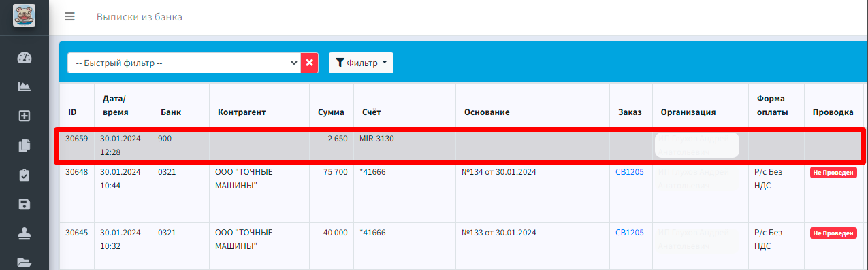Open the clipboard-check sidebar icon

tap(25, 175)
